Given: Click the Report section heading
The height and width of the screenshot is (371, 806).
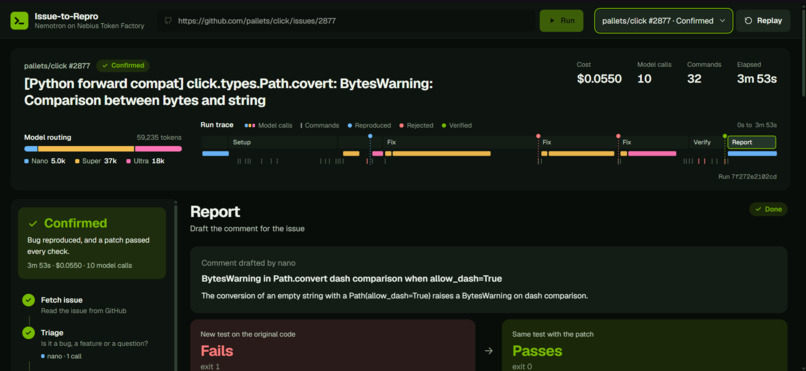Looking at the screenshot, I should (x=215, y=212).
